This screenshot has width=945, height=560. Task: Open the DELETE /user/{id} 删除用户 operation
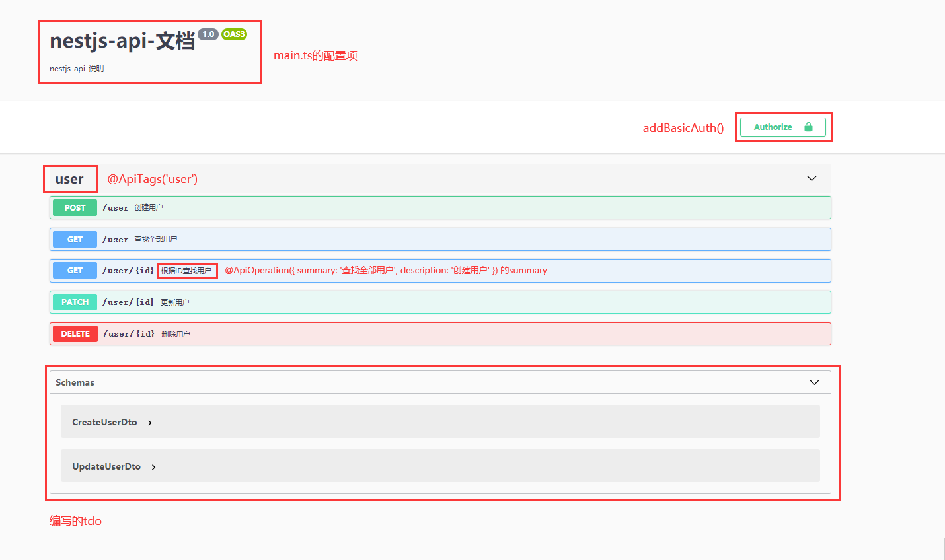[x=440, y=334]
